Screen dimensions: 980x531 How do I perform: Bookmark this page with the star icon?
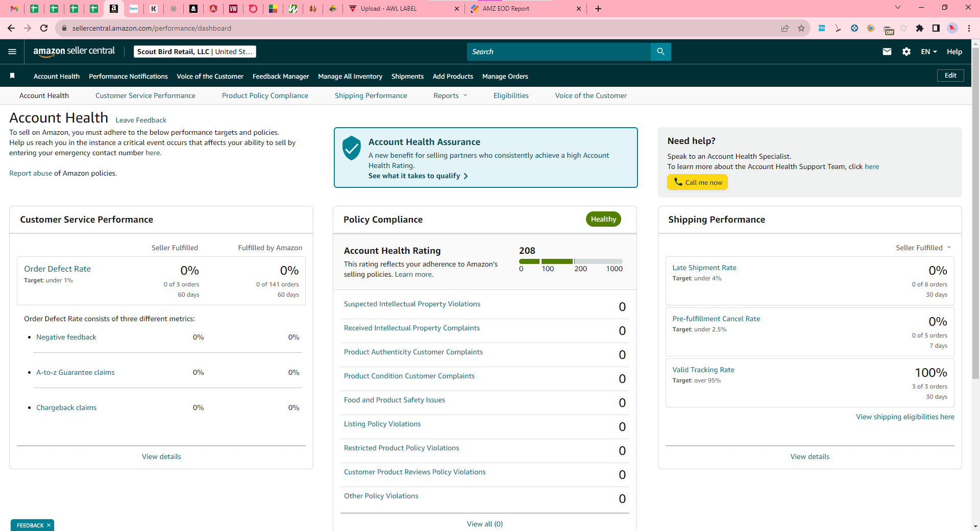click(x=801, y=28)
